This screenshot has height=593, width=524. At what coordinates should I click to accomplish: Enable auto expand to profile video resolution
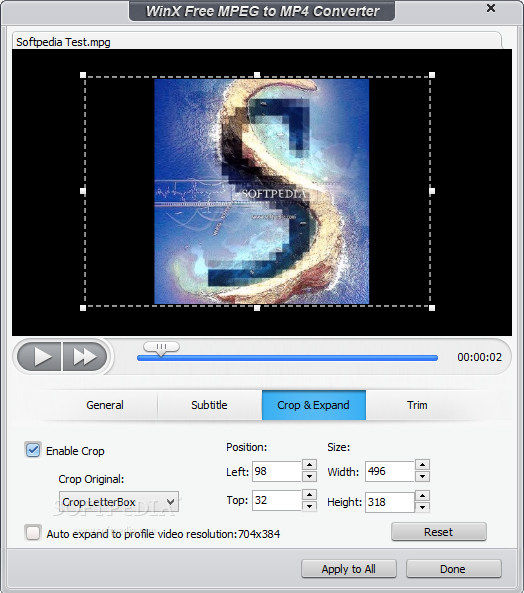click(33, 533)
